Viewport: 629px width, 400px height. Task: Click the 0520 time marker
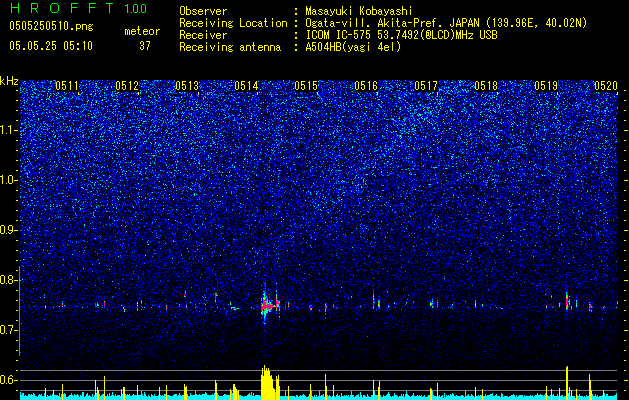(x=606, y=86)
